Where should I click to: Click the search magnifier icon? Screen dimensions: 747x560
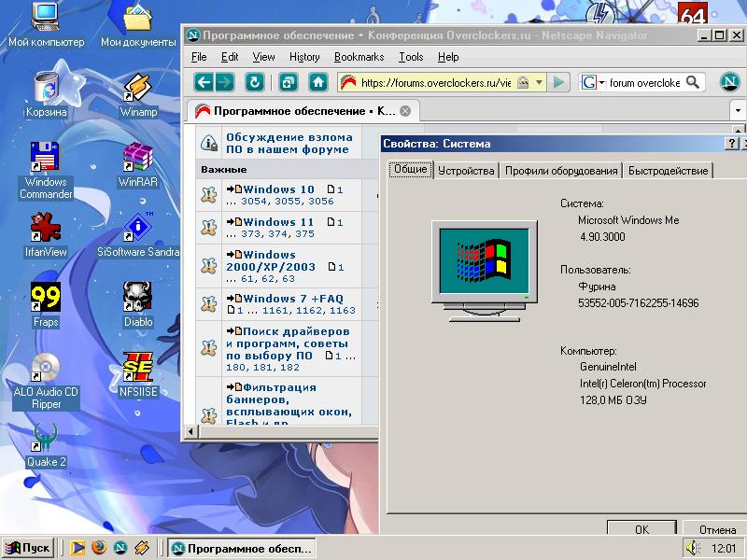point(693,82)
